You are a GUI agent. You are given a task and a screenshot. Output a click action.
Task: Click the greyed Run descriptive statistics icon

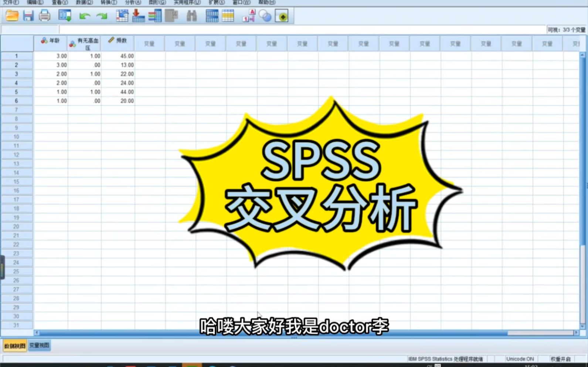coord(171,16)
